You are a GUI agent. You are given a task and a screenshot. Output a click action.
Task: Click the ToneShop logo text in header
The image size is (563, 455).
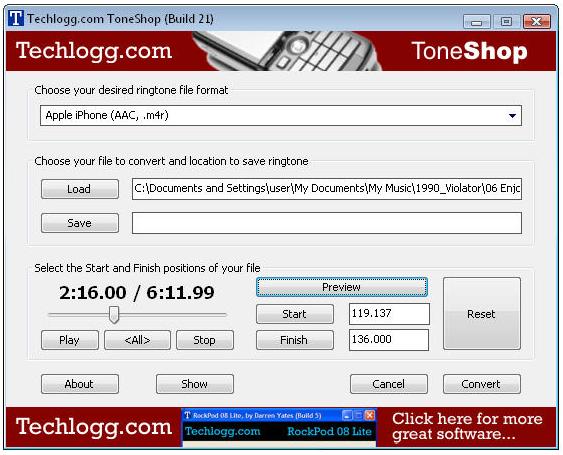tap(470, 51)
